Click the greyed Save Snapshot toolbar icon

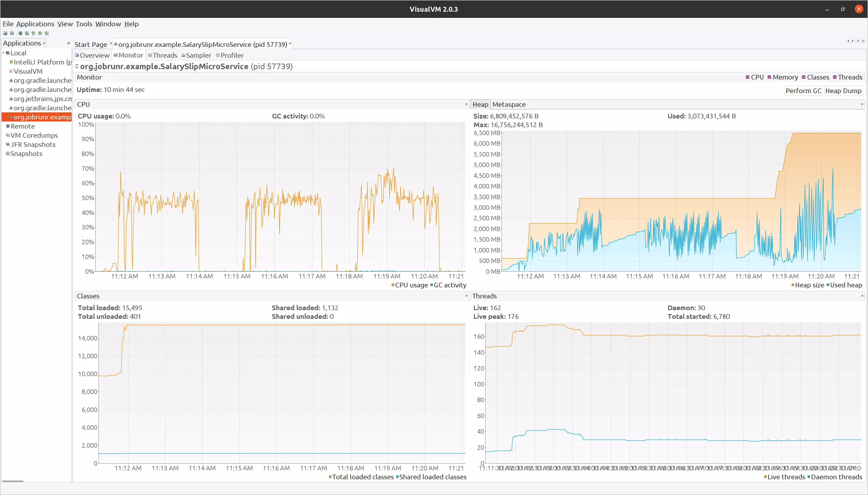pyautogui.click(x=12, y=33)
